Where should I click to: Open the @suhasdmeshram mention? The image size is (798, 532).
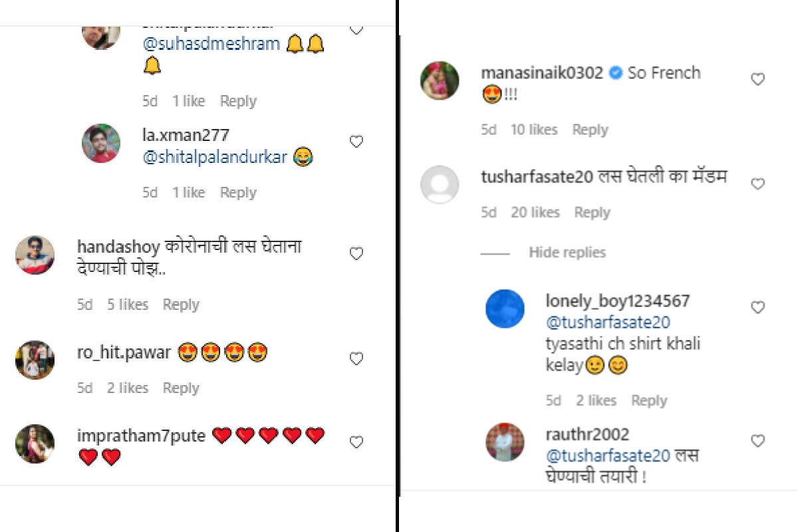tap(211, 45)
